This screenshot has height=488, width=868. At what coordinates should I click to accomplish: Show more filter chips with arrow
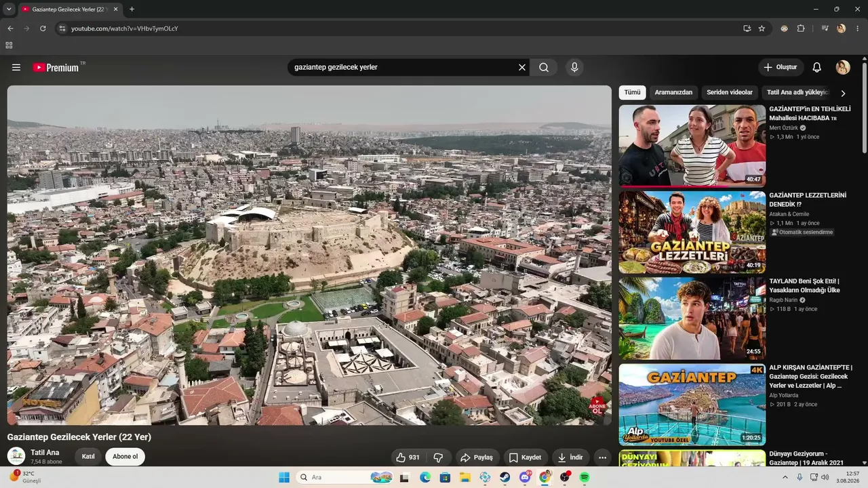point(843,93)
